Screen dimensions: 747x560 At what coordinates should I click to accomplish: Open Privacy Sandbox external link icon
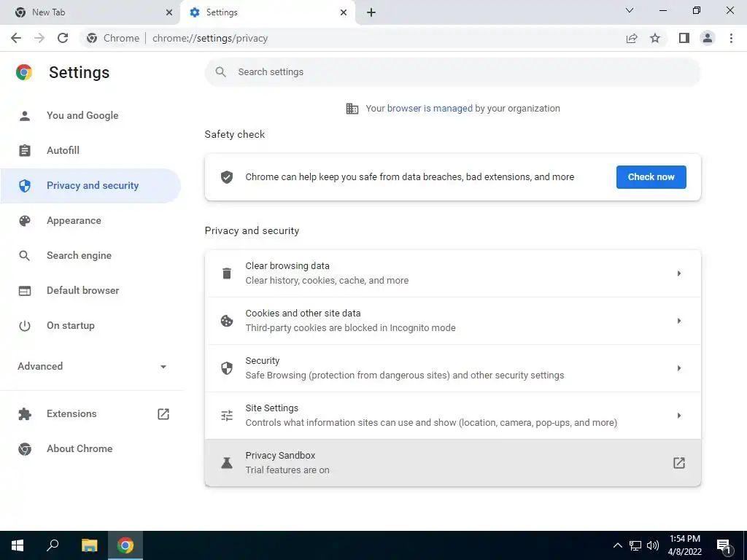click(679, 463)
